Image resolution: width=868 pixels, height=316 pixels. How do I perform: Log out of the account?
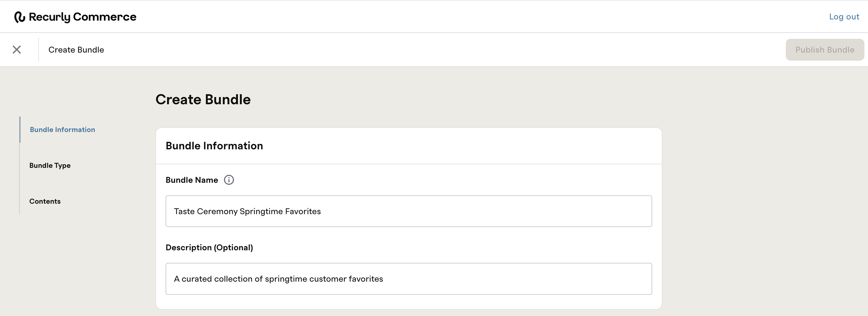point(844,16)
